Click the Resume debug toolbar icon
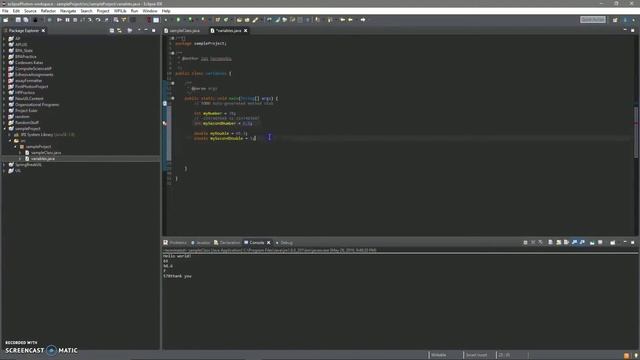Screen dimensions: 640x360 60,20
